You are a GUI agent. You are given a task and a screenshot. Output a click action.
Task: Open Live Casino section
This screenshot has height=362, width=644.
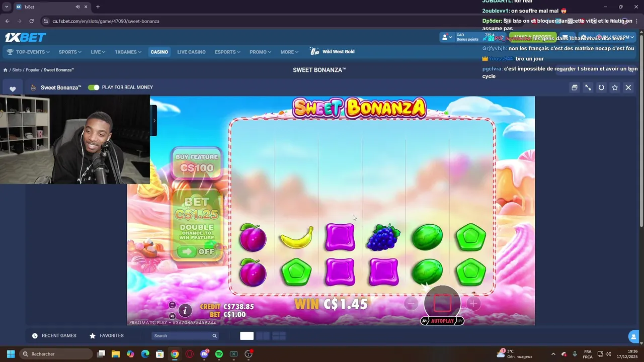(x=191, y=52)
